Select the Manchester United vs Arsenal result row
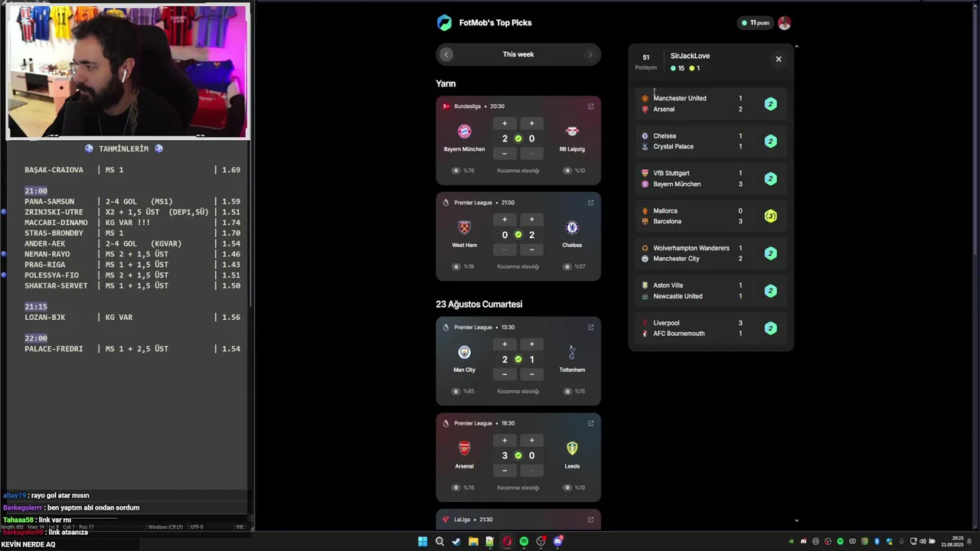This screenshot has height=551, width=980. 711,104
